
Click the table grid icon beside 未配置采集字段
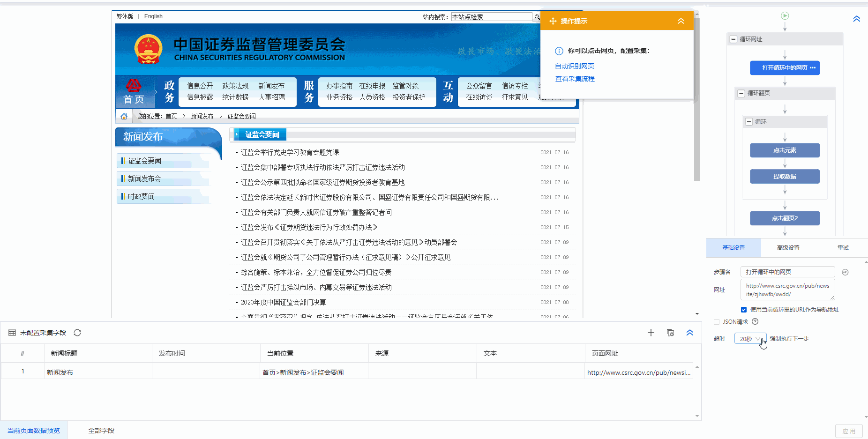12,333
